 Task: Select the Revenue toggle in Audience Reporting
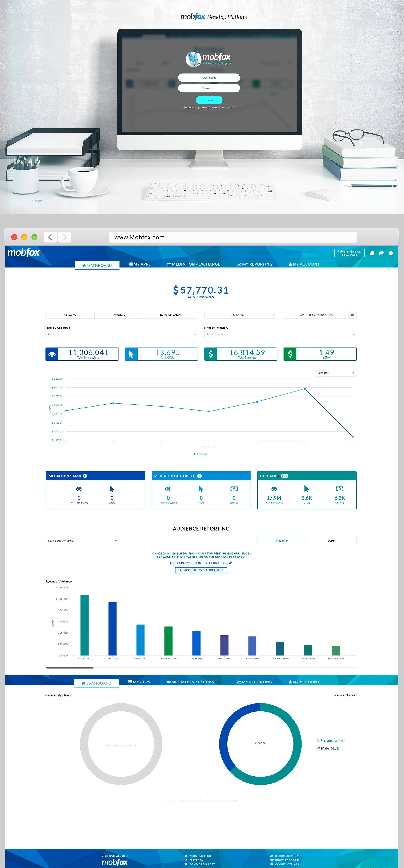click(282, 541)
